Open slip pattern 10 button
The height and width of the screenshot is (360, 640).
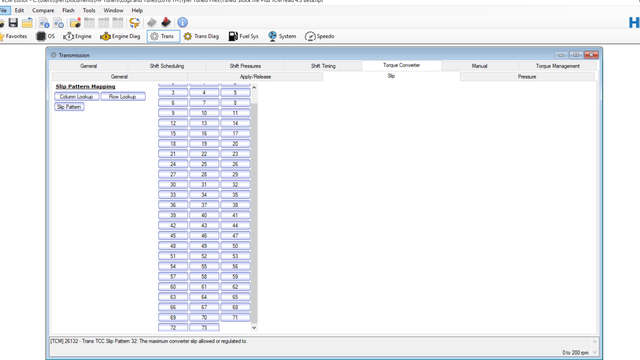click(204, 113)
